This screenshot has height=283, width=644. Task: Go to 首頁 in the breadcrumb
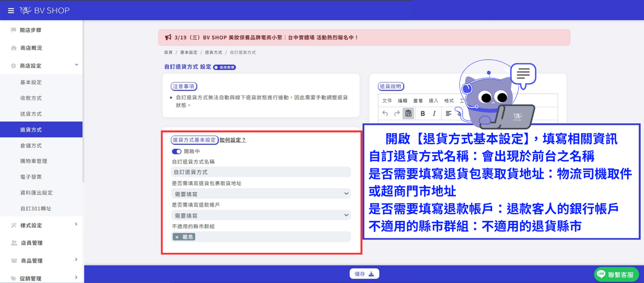click(168, 52)
